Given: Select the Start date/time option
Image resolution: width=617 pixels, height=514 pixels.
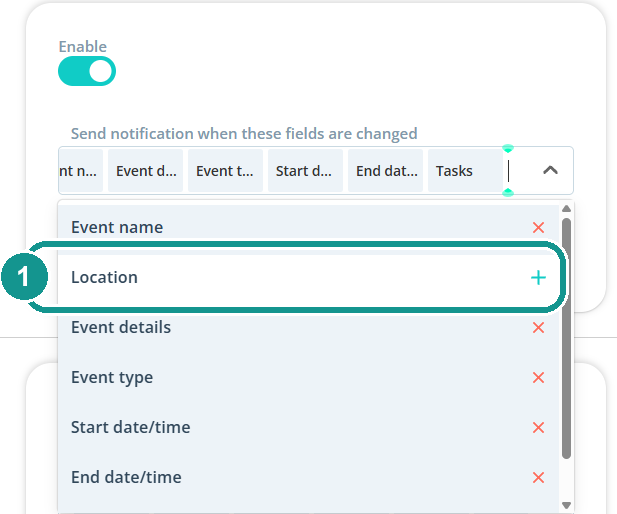Looking at the screenshot, I should [x=308, y=427].
